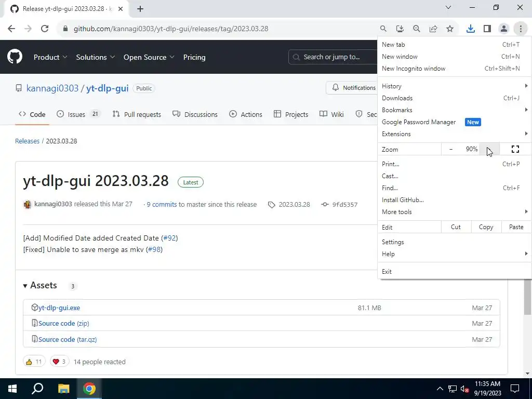Show hidden system tray icons

[440, 389]
